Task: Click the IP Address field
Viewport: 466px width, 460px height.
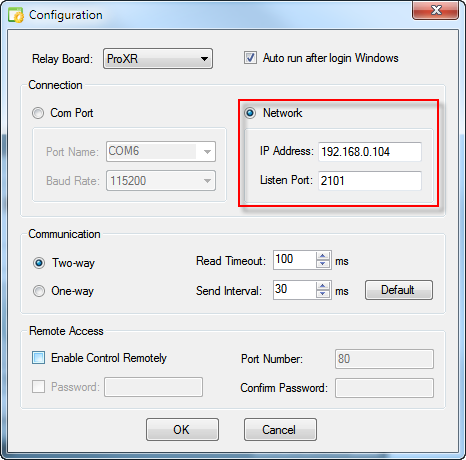Action: [370, 152]
